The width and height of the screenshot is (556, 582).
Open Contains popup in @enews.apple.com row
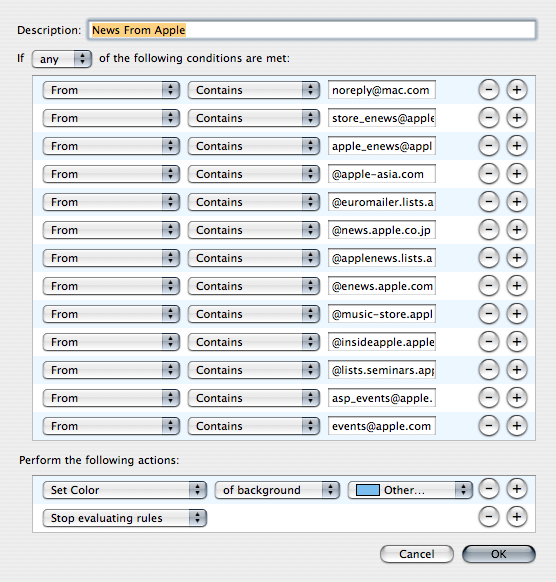point(254,286)
